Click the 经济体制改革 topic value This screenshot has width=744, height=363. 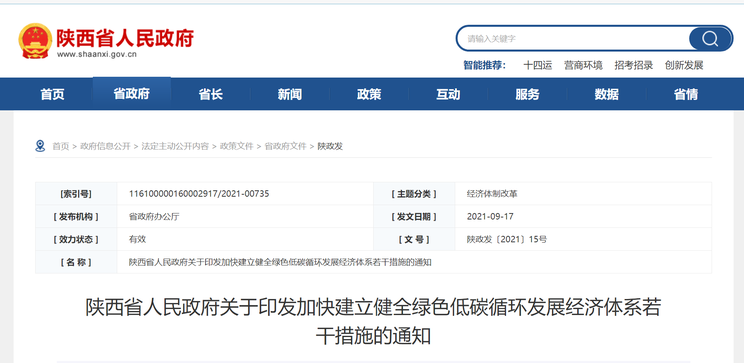coord(493,194)
